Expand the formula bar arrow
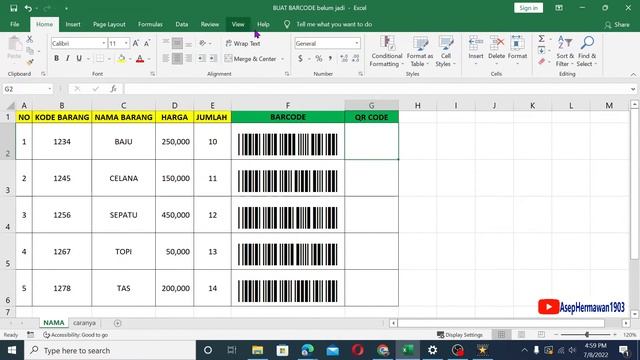This screenshot has width=640, height=360. 633,89
